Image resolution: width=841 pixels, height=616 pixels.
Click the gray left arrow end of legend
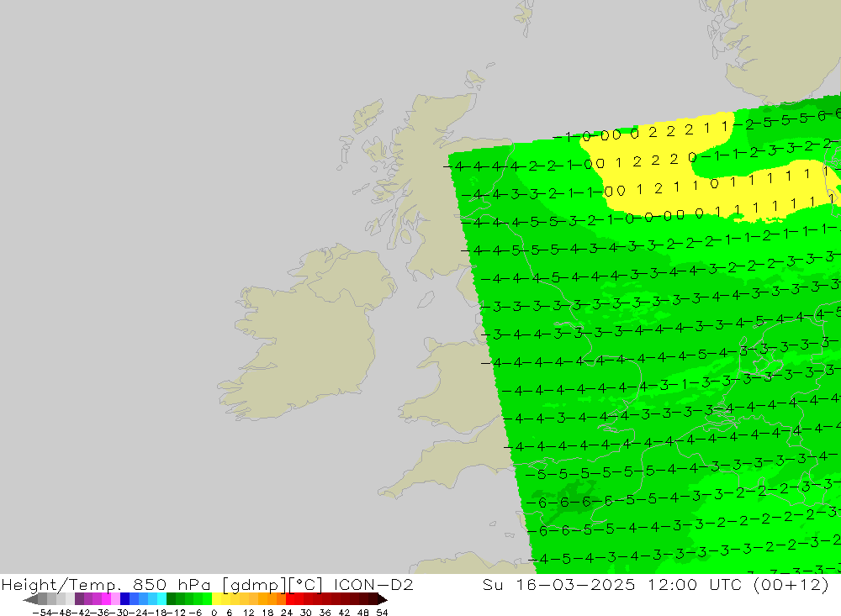(x=30, y=599)
